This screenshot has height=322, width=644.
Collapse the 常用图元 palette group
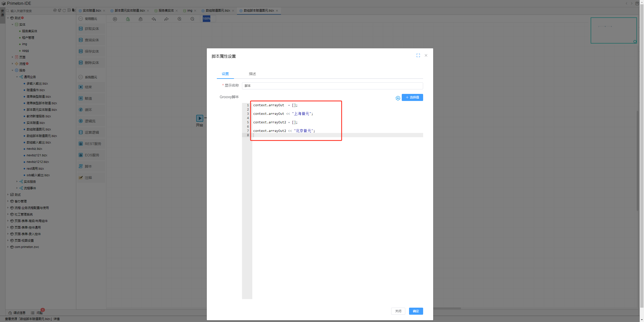tap(80, 19)
